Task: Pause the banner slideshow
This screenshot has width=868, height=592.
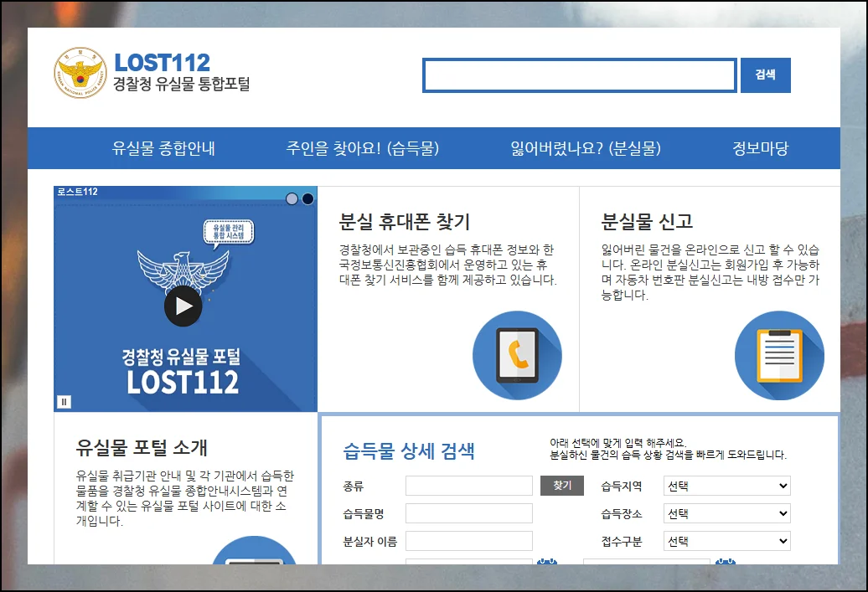Action: pyautogui.click(x=65, y=402)
